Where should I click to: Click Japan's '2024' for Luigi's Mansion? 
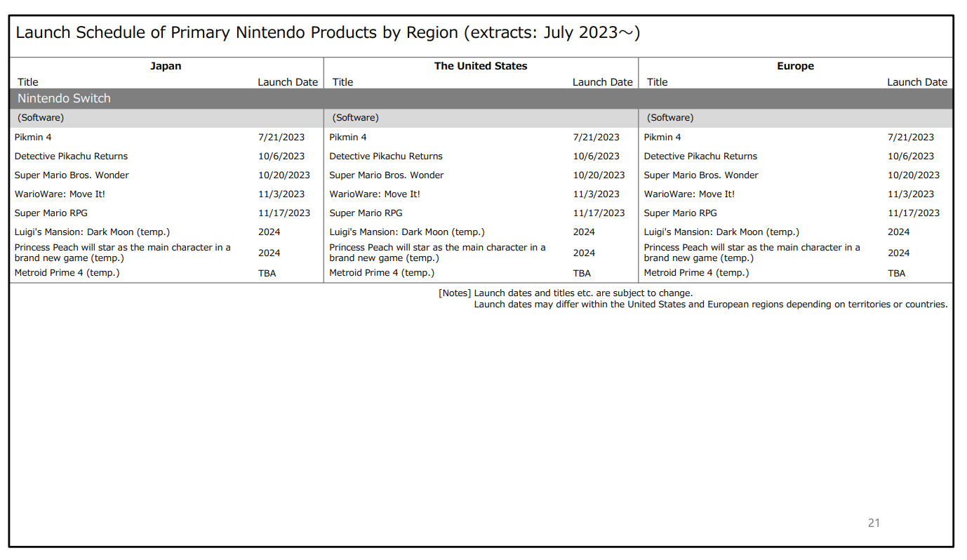[269, 232]
